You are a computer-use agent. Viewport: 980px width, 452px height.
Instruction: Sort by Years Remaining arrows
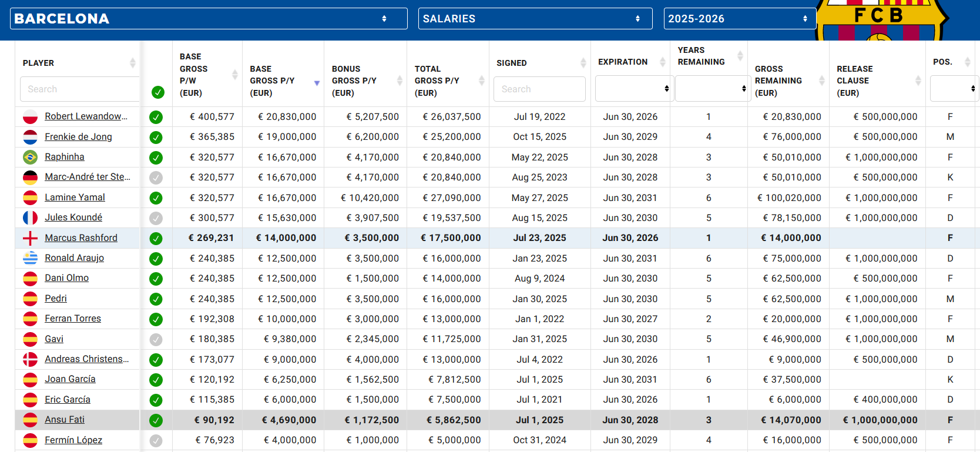click(x=740, y=56)
